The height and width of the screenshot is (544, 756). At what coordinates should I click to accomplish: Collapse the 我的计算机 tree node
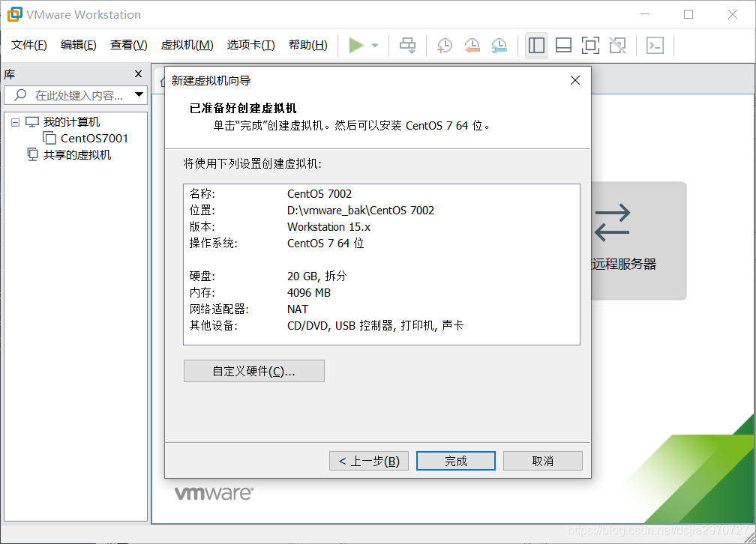[16, 122]
